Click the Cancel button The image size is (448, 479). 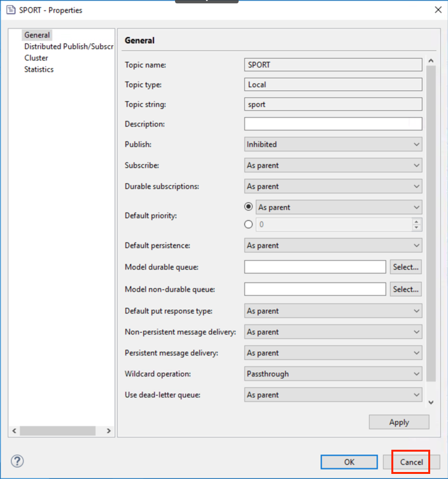point(411,462)
